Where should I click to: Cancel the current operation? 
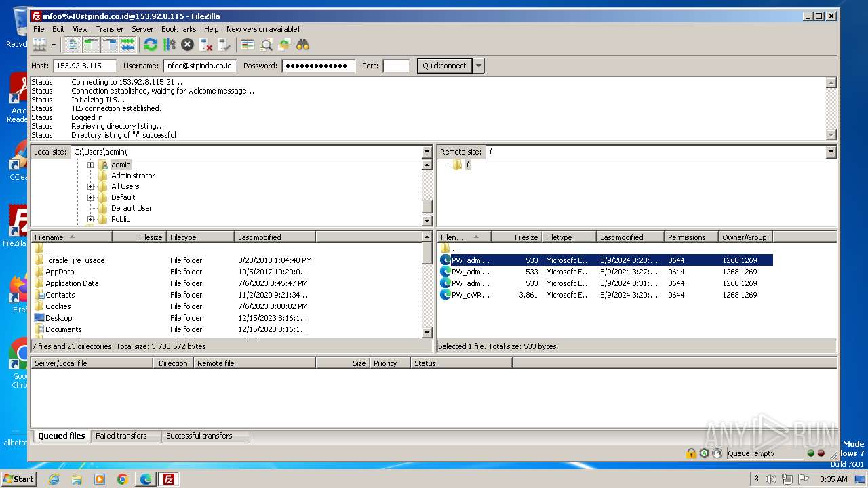pos(187,45)
